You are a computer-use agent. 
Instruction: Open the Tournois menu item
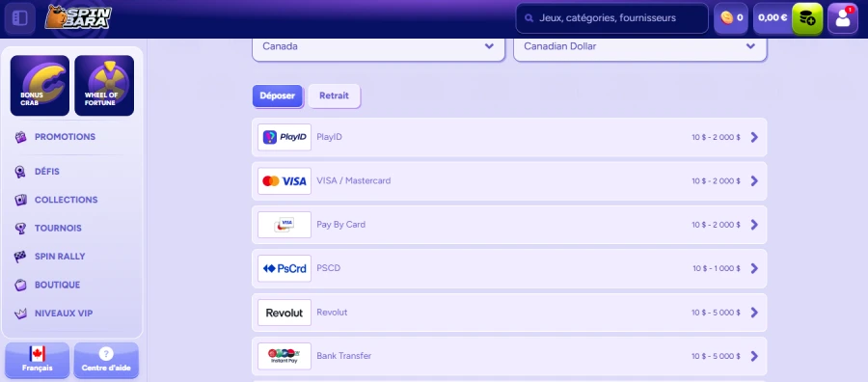[x=58, y=228]
